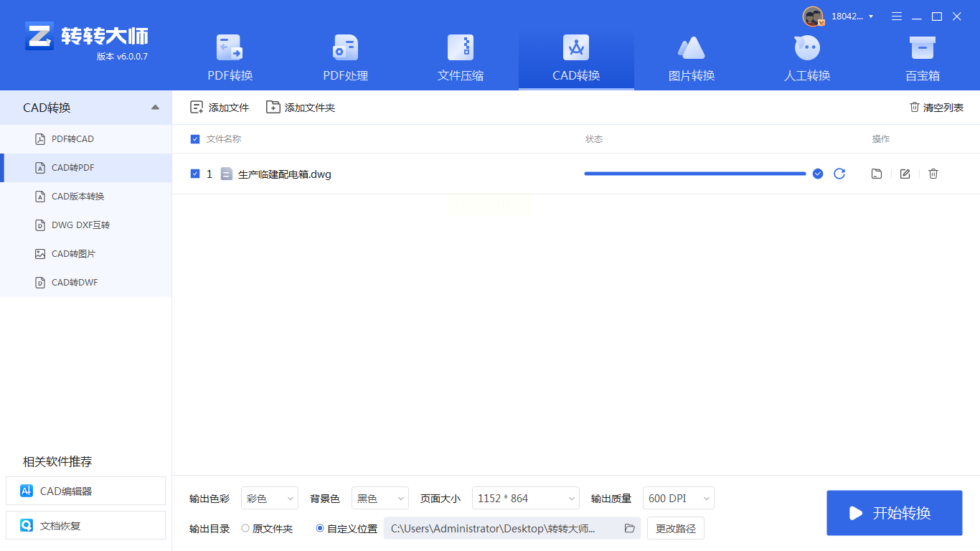The height and width of the screenshot is (551, 980).
Task: Click the 状态 column header
Action: pyautogui.click(x=594, y=139)
